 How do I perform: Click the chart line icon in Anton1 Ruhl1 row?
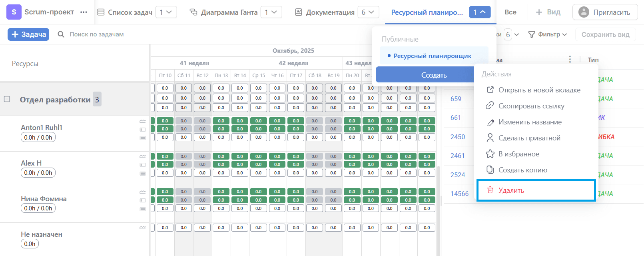(x=143, y=121)
